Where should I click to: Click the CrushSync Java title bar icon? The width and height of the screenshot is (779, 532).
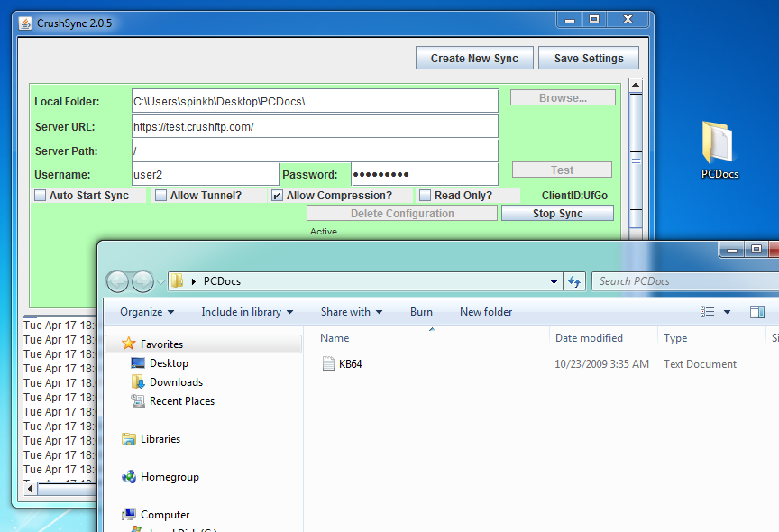(x=25, y=23)
